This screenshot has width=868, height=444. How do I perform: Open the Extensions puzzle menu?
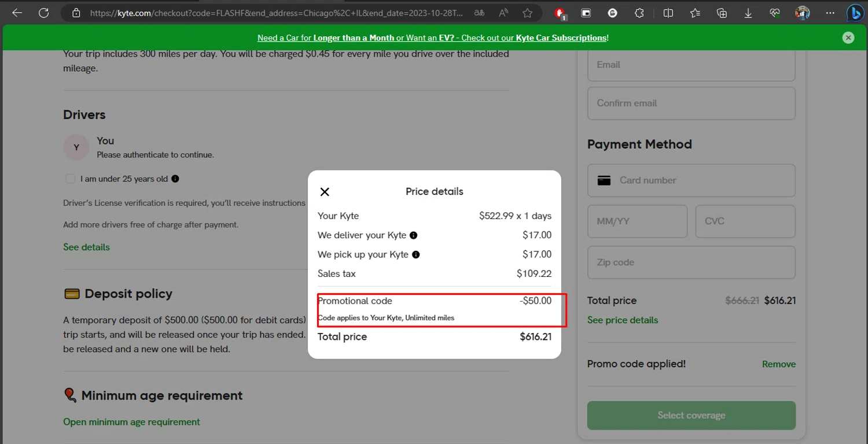639,13
